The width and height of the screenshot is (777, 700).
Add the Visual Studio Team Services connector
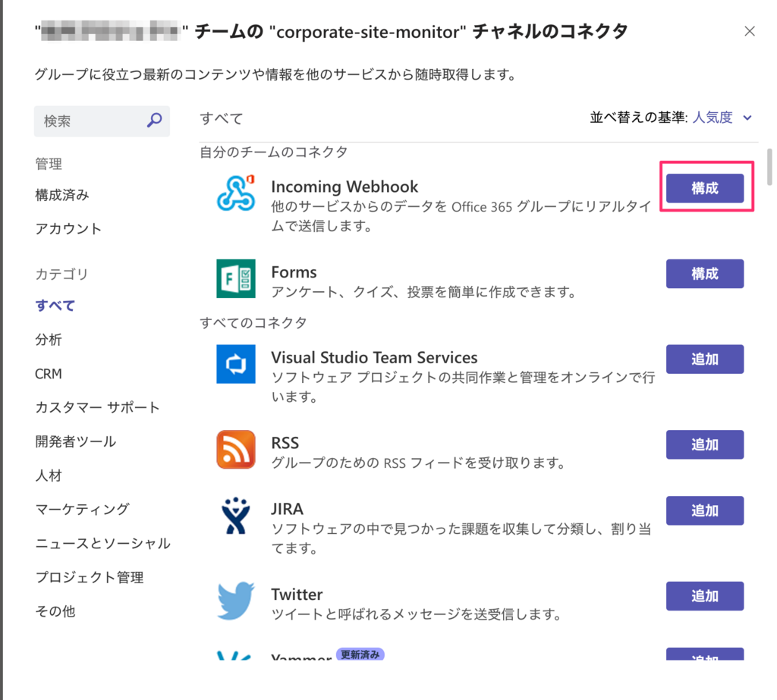pyautogui.click(x=705, y=359)
